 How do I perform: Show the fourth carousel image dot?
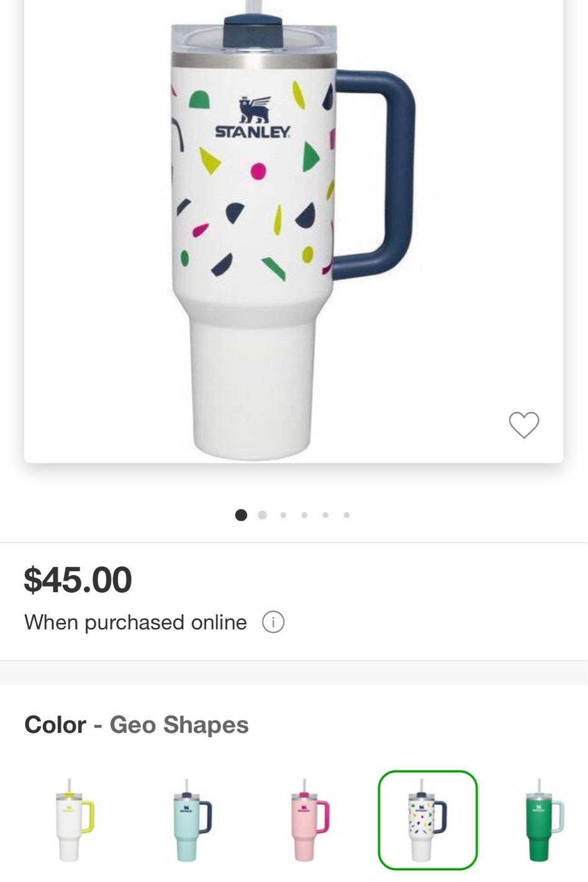click(304, 515)
